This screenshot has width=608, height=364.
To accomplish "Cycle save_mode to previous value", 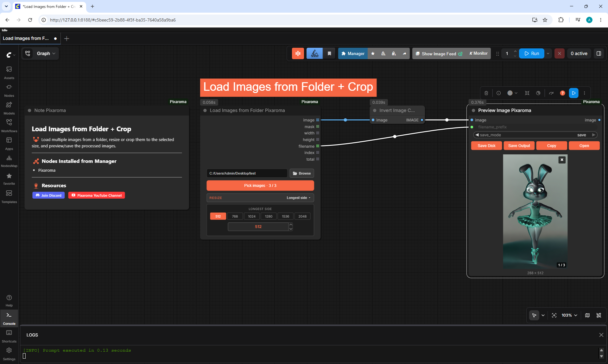I will click(477, 135).
